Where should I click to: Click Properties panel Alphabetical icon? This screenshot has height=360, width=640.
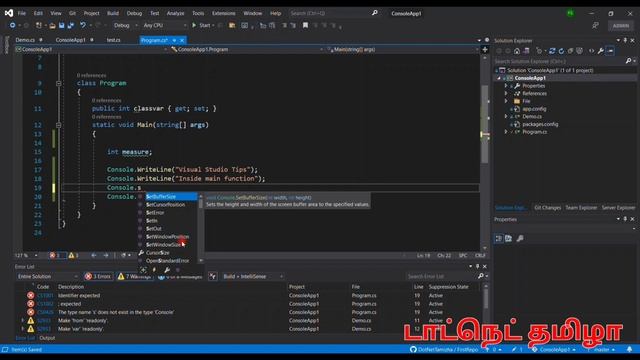[x=509, y=238]
